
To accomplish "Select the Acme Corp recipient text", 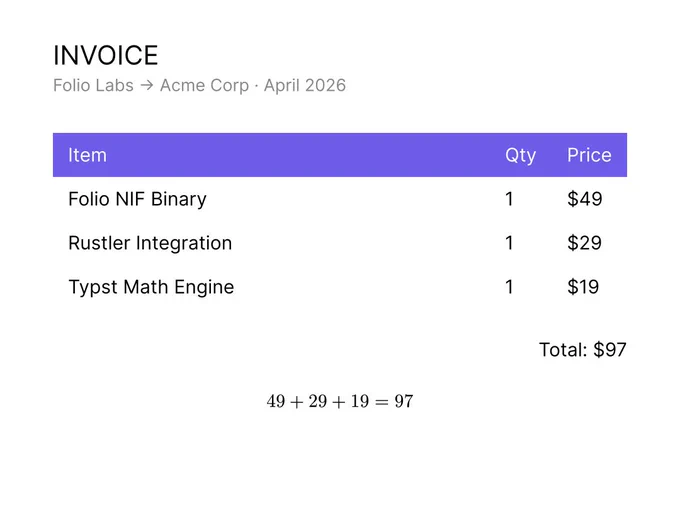I will click(205, 85).
